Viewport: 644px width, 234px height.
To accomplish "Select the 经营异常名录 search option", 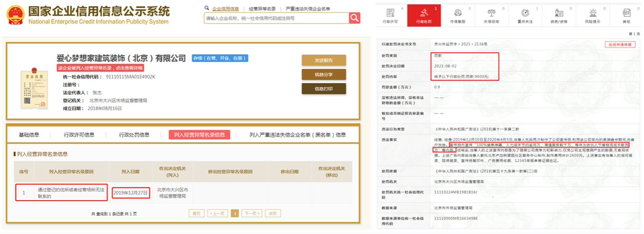I will click(x=262, y=9).
